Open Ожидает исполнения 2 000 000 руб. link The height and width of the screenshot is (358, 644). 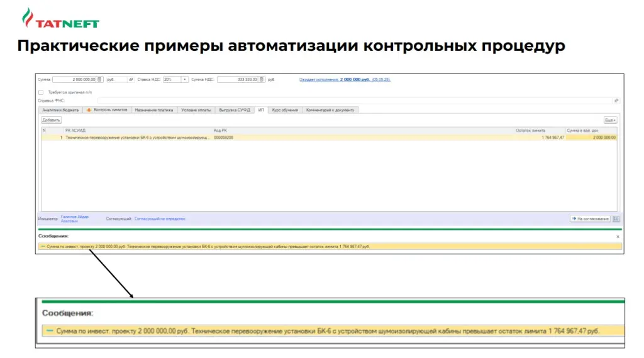[x=345, y=80]
